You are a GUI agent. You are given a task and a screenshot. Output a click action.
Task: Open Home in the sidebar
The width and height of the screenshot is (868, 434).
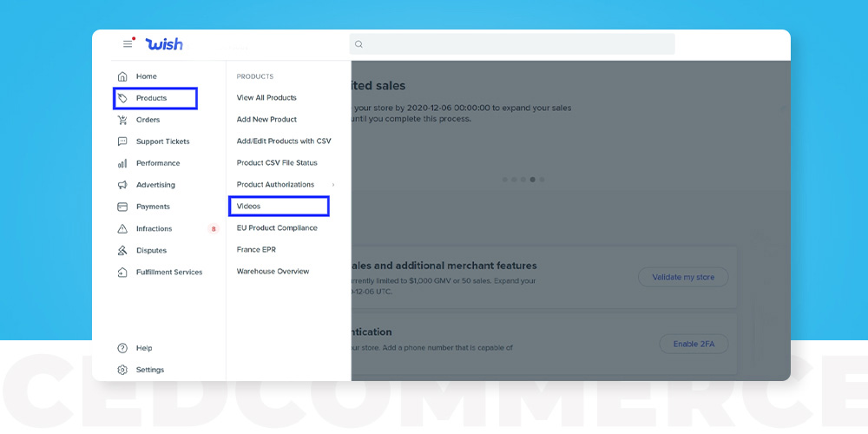click(x=147, y=76)
